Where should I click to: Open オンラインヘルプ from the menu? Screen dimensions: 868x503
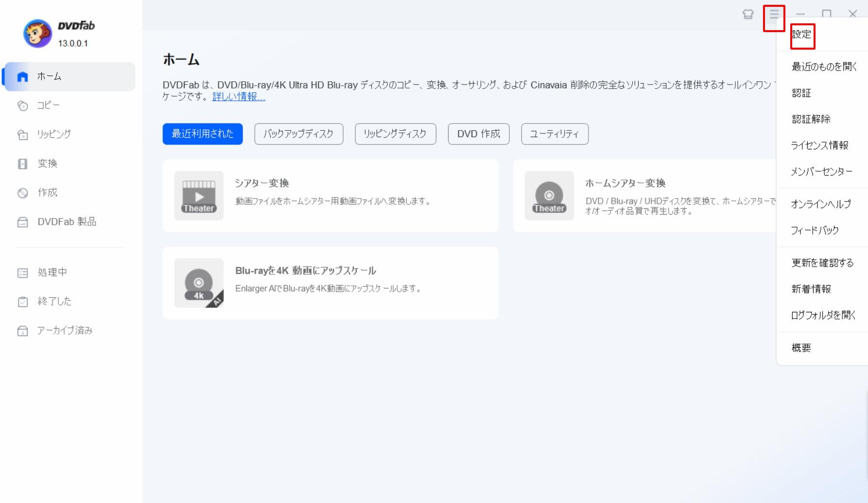pos(821,204)
